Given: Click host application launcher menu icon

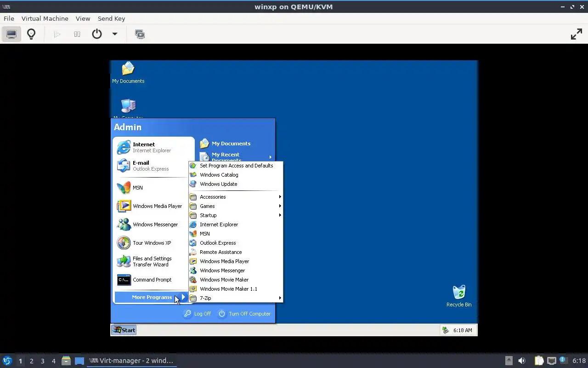Looking at the screenshot, I should (7, 361).
